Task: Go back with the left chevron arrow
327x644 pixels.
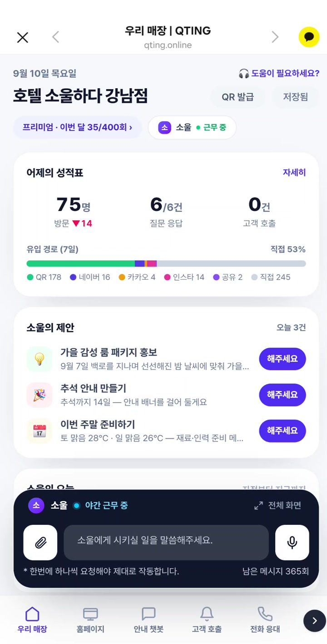Action: pos(55,37)
